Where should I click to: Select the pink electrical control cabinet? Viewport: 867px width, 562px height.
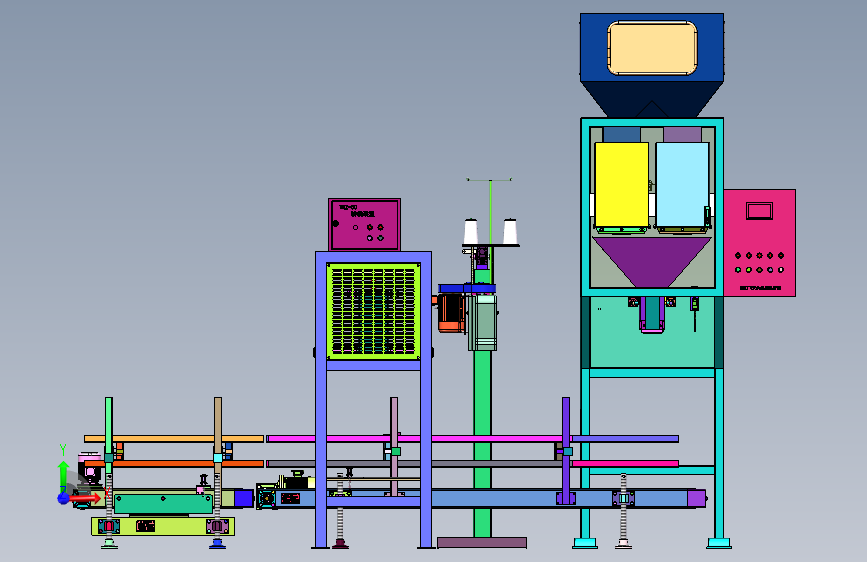(760, 243)
